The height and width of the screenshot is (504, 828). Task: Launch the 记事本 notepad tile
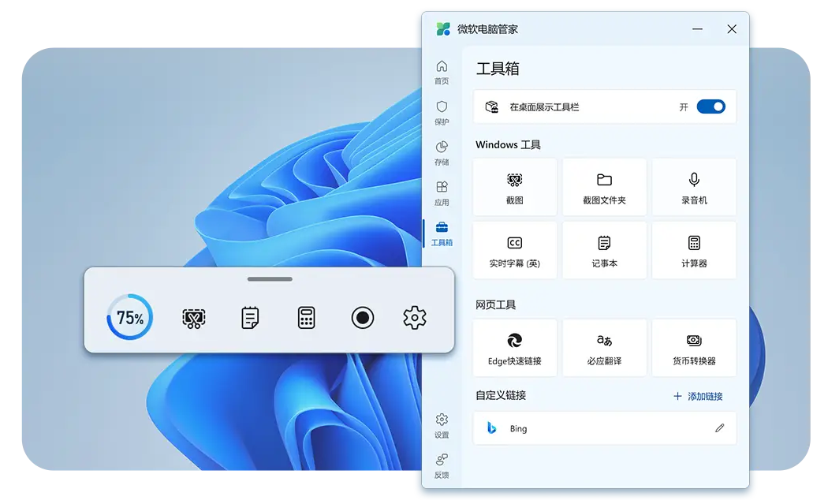605,250
